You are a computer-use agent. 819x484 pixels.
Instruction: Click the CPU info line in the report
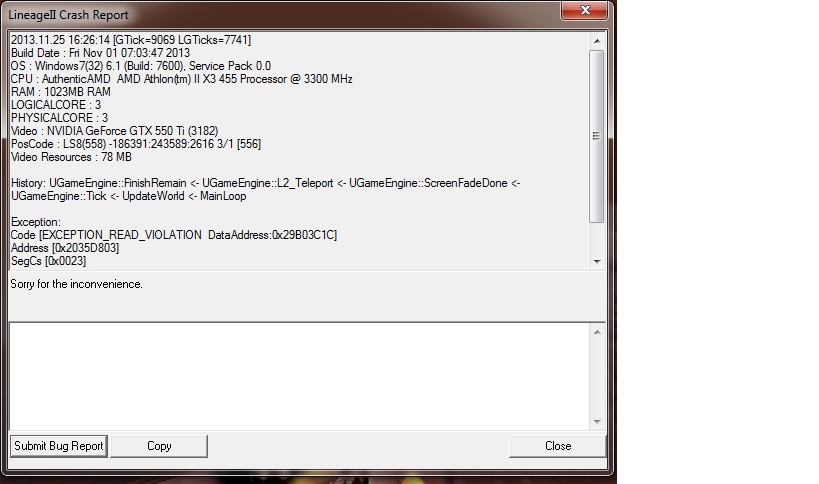point(182,79)
